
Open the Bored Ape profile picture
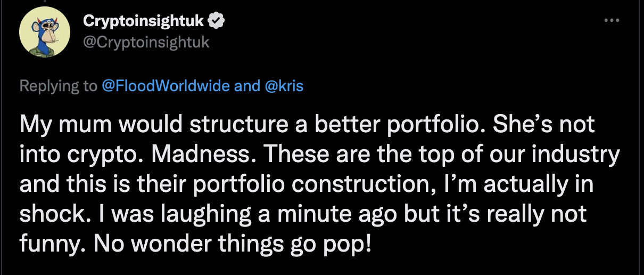[x=45, y=33]
